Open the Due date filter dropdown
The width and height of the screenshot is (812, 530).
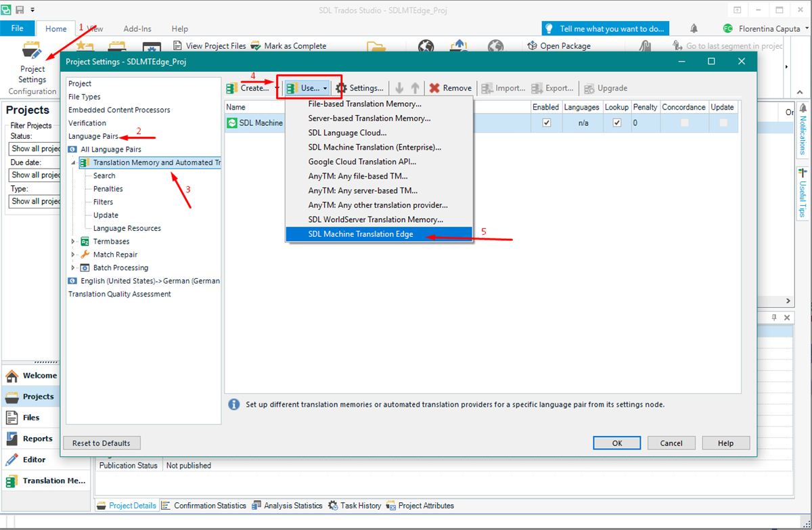[36, 175]
